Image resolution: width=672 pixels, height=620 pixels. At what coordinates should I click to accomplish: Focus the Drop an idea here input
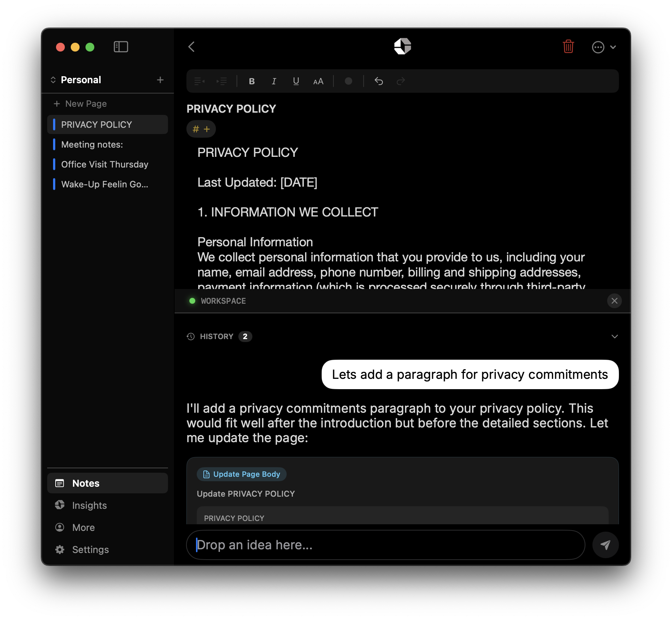(385, 545)
